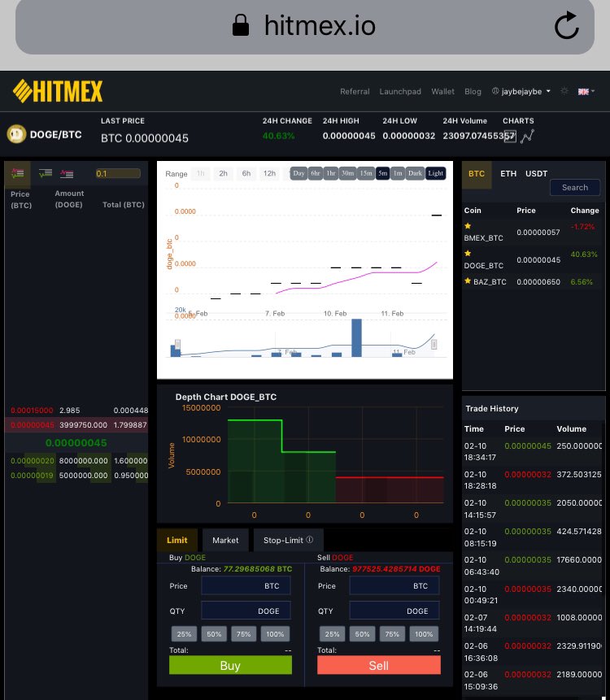Tap the lock icon in address bar

(x=241, y=25)
